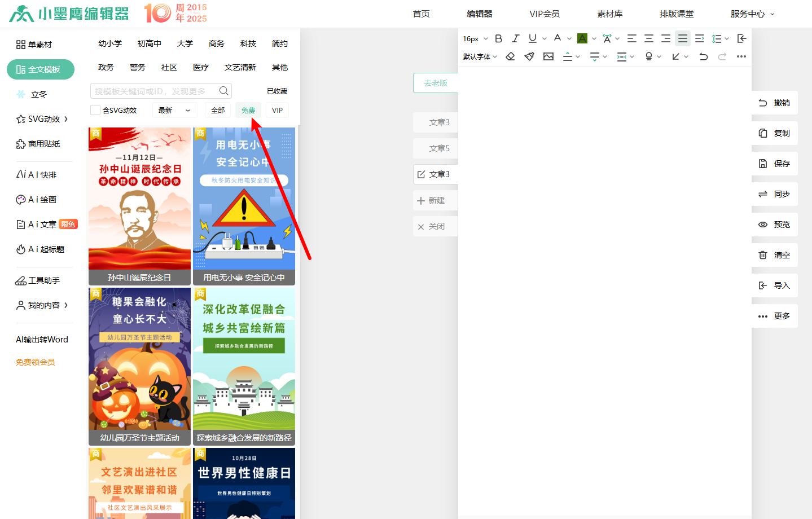Click the search magnifier icon
Image resolution: width=812 pixels, height=519 pixels.
click(224, 91)
